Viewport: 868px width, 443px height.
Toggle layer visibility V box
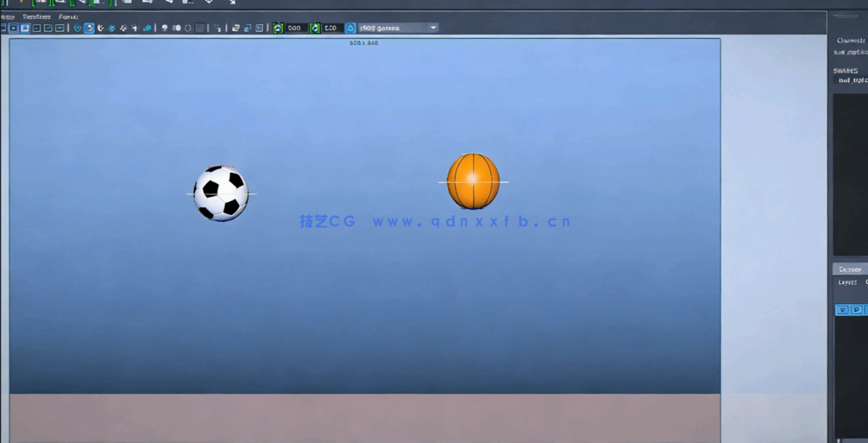842,310
